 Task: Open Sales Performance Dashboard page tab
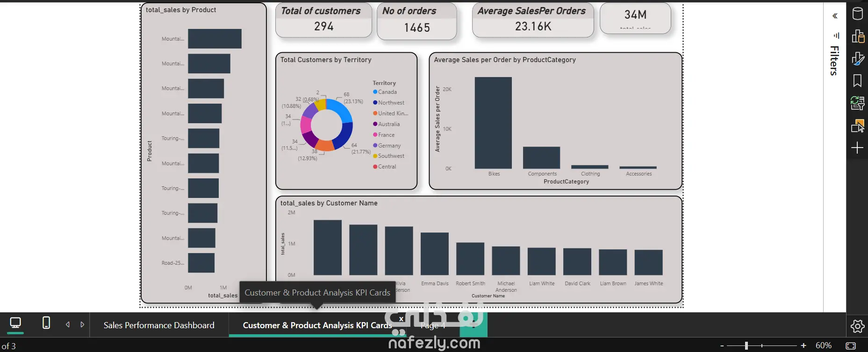click(x=159, y=325)
